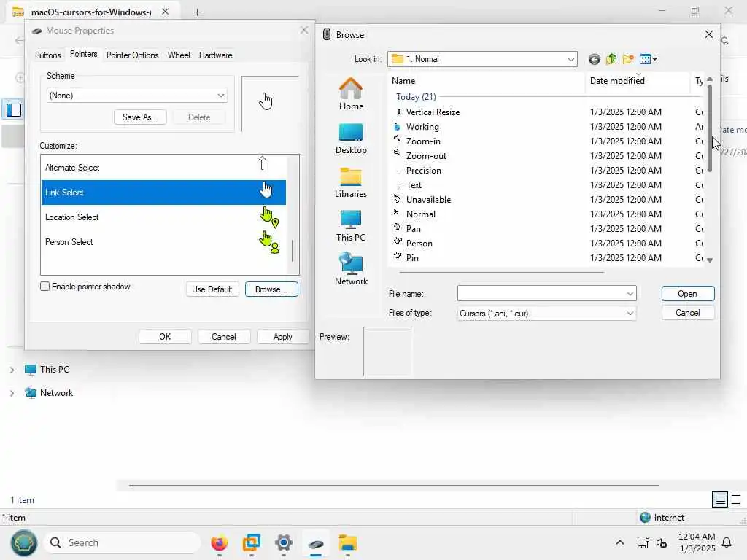Select the Zoom-in cursor file
This screenshot has width=747, height=560.
pyautogui.click(x=423, y=141)
